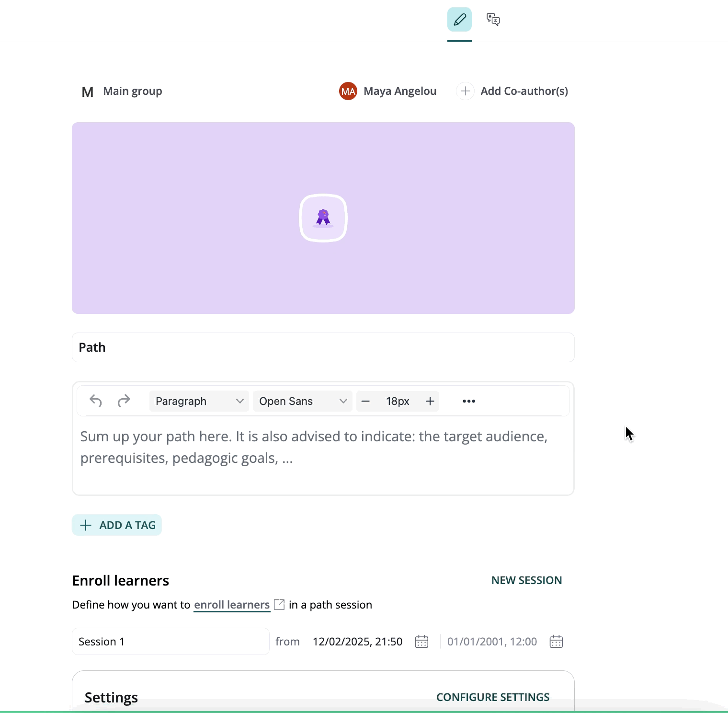Expand the Open Sans font dropdown
Image resolution: width=728 pixels, height=713 pixels.
[302, 401]
